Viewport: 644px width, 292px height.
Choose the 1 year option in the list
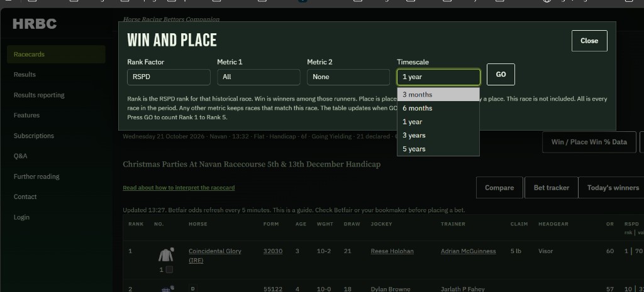(x=438, y=122)
